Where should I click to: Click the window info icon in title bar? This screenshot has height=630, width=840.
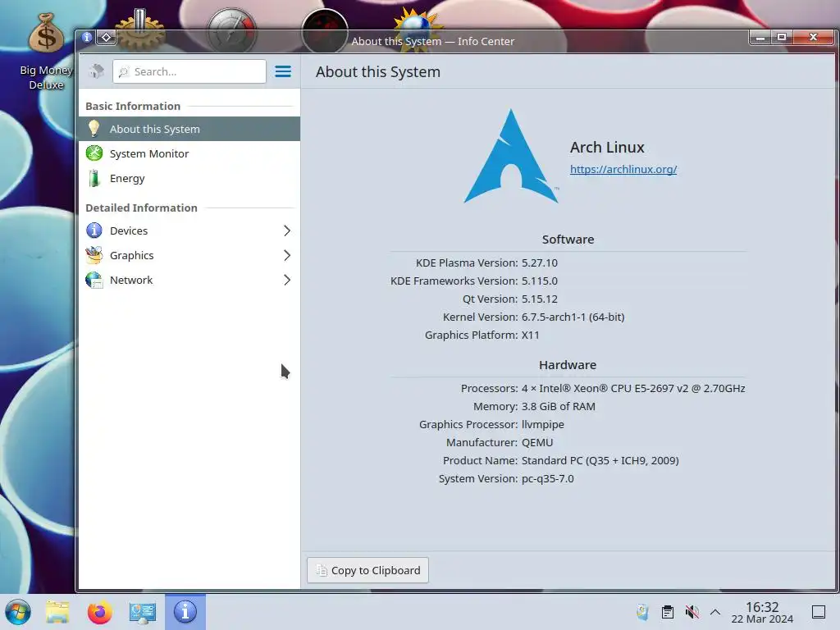87,37
